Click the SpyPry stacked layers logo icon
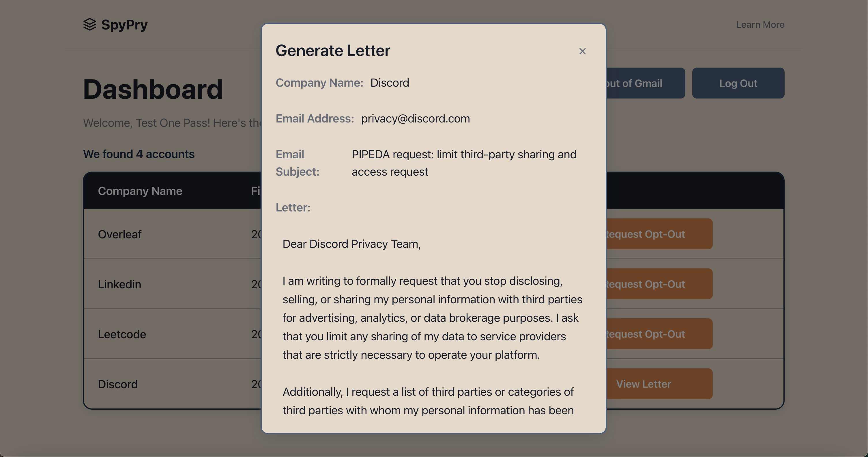The width and height of the screenshot is (868, 457). coord(90,25)
